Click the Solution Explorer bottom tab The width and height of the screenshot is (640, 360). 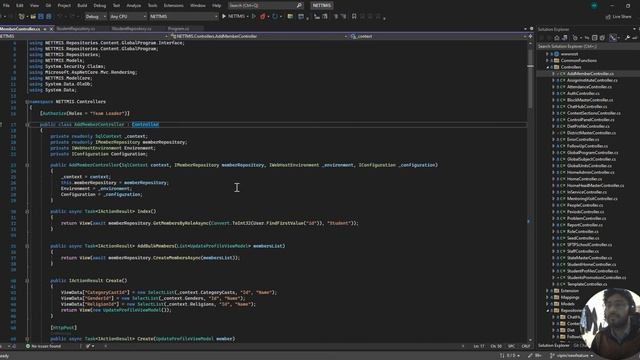click(x=553, y=346)
